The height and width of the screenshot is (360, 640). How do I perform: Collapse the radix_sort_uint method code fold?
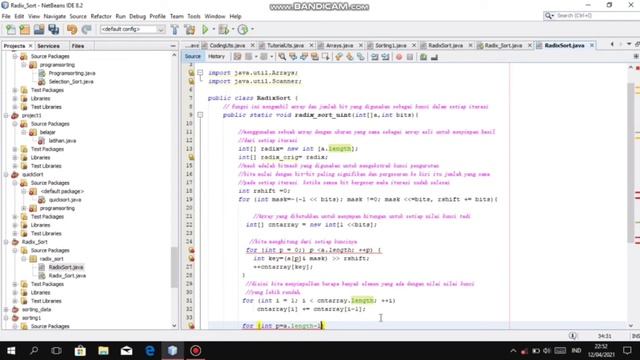click(x=200, y=115)
